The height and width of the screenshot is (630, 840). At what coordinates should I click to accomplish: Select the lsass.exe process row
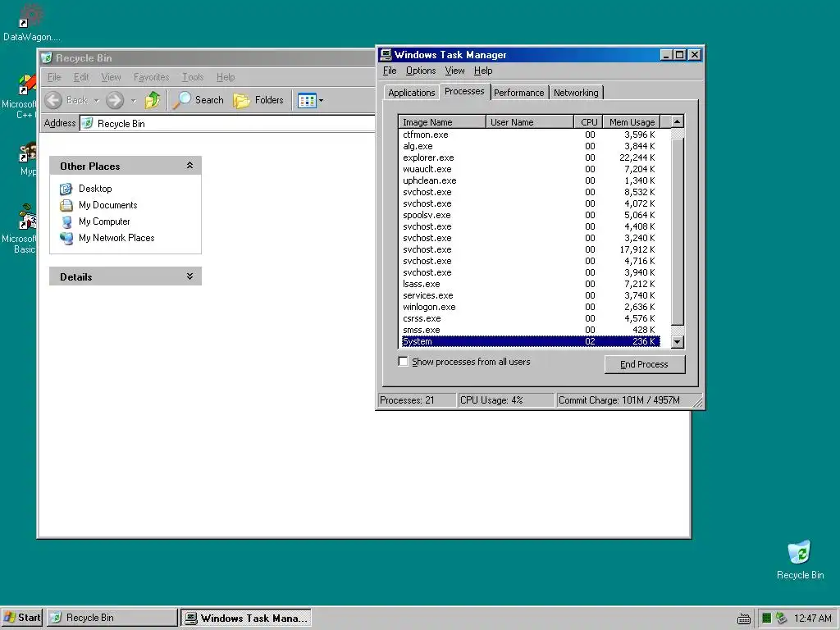tap(531, 284)
